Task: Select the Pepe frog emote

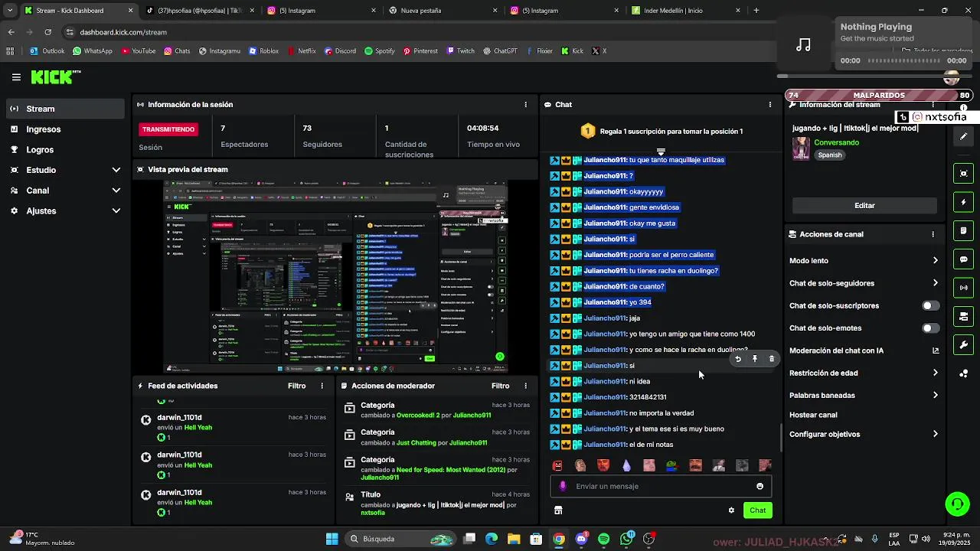Action: pos(672,465)
